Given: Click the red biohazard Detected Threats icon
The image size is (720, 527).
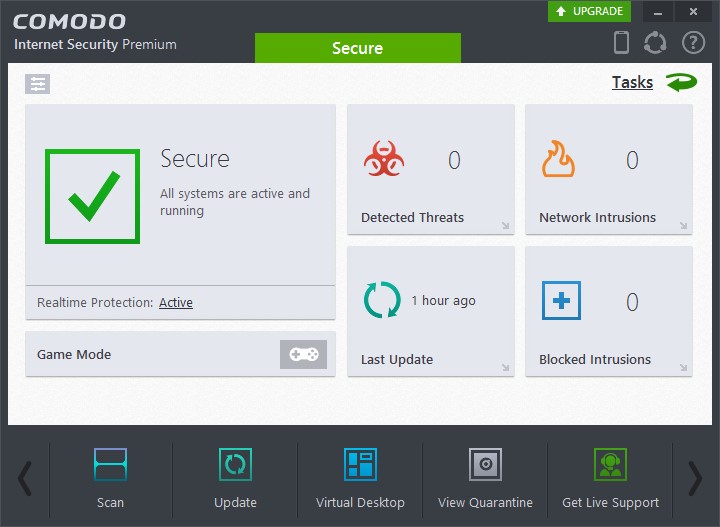Looking at the screenshot, I should (x=384, y=159).
